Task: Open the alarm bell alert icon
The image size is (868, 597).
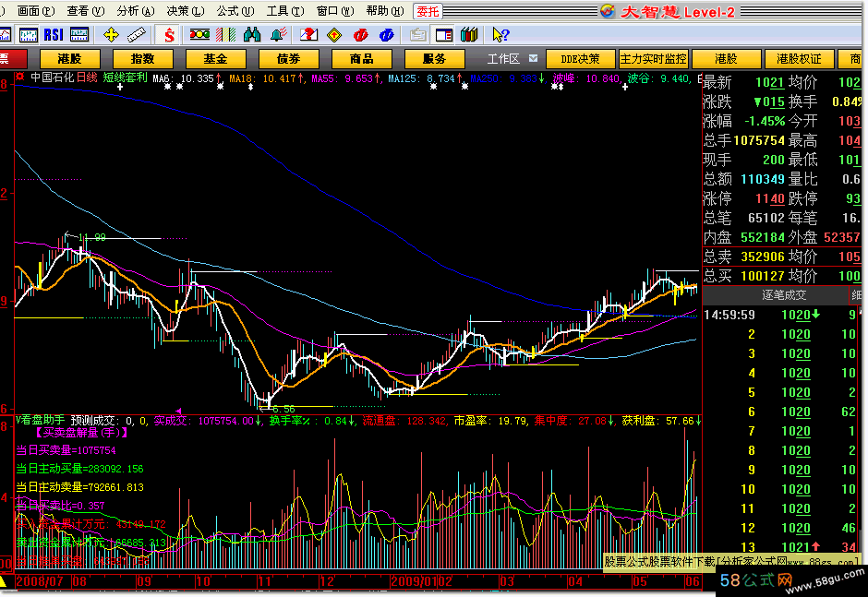Action: click(279, 35)
